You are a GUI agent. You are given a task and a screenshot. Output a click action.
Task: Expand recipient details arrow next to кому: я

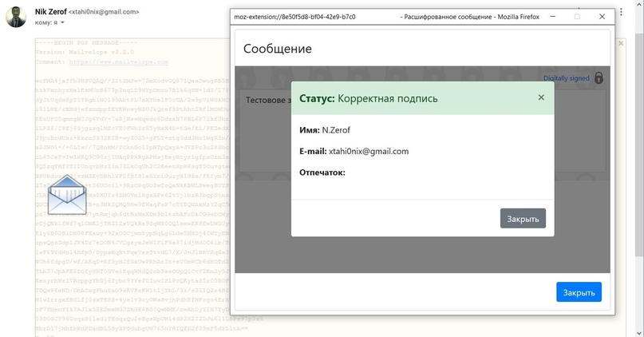(x=62, y=22)
